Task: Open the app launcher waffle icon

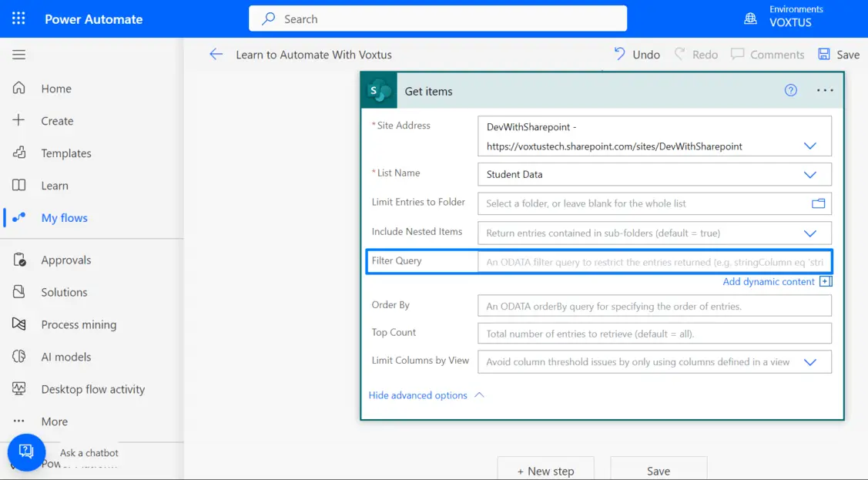Action: (18, 18)
